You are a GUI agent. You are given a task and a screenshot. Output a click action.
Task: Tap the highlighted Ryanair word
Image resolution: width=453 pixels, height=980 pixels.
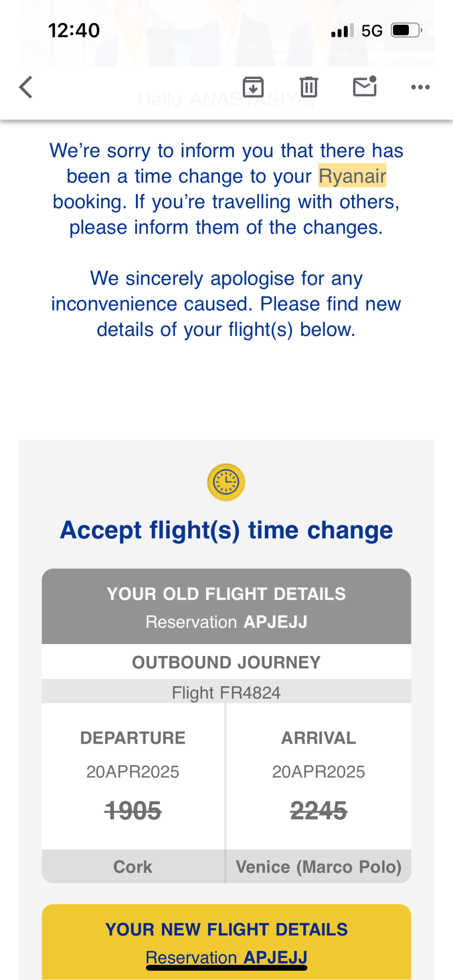352,176
